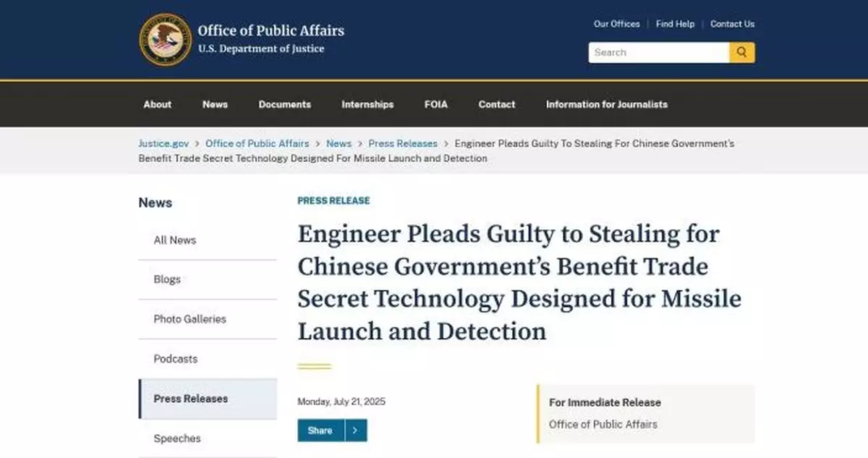Click the Department of Justice seal
This screenshot has height=458, width=868.
tap(166, 39)
